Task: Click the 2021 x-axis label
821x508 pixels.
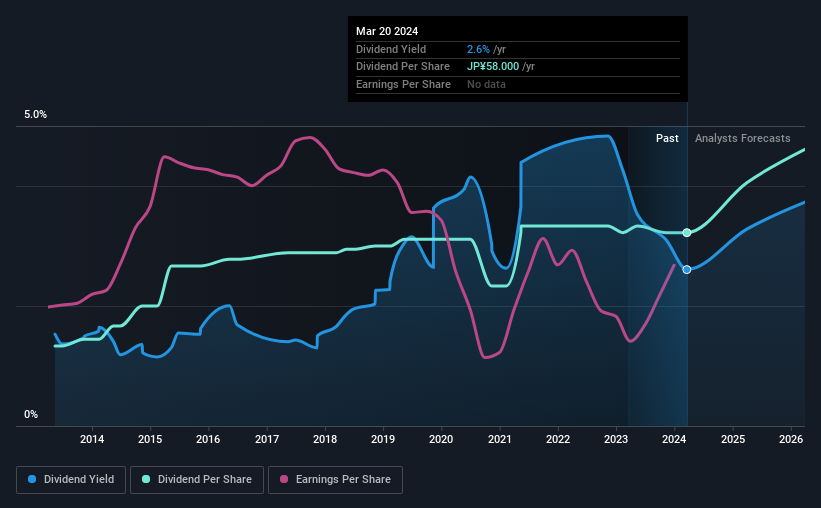Action: 500,439
